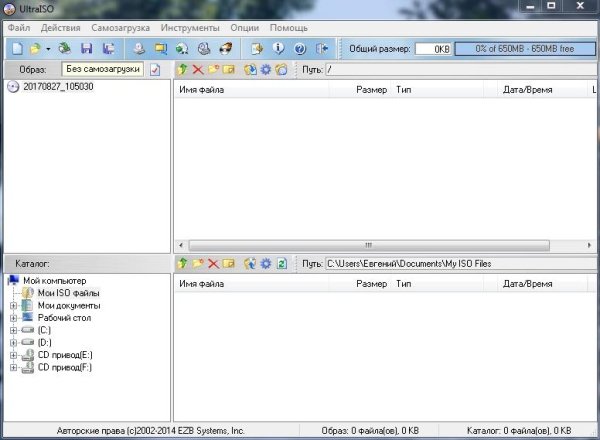Click the Add Files toolbar icon
600x440 pixels.
pyautogui.click(x=257, y=49)
